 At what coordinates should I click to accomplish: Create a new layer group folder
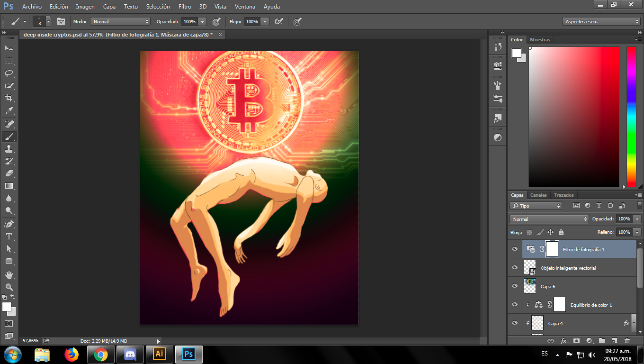(x=602, y=341)
